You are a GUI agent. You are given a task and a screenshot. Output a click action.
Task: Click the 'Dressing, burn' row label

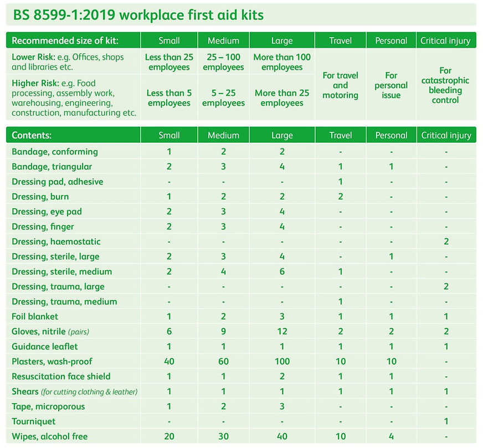coord(40,197)
